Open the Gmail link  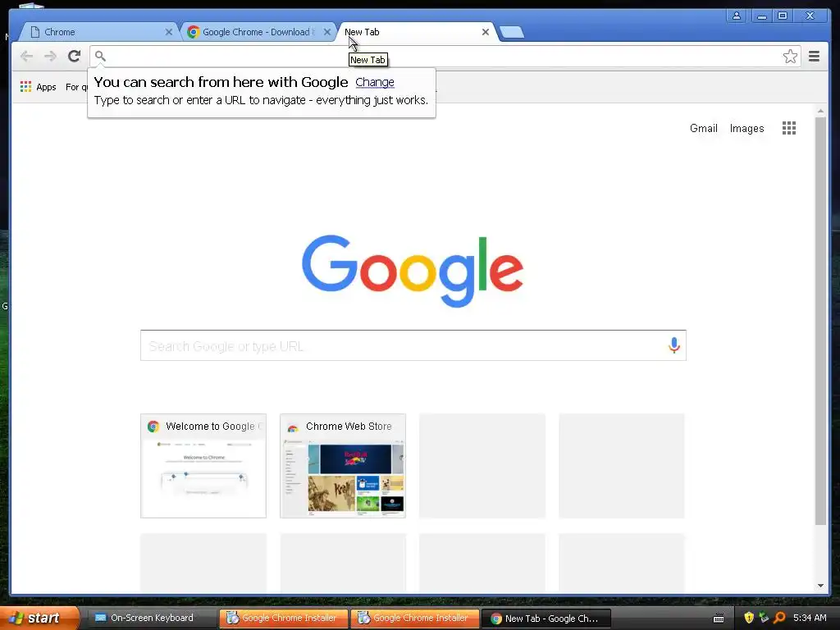click(703, 129)
